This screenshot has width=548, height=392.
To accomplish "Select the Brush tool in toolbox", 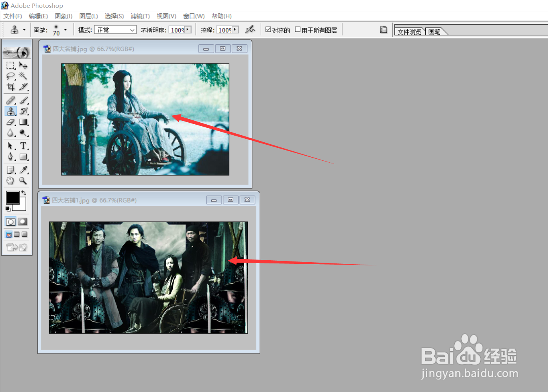I will pyautogui.click(x=23, y=100).
